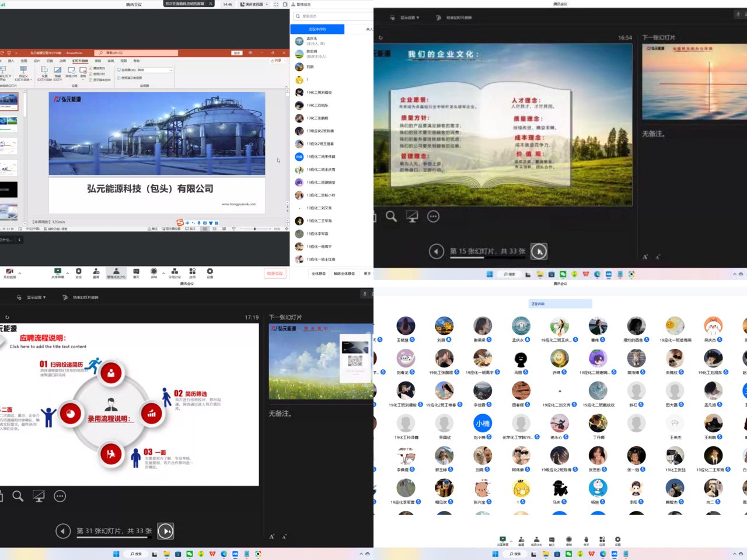Turn on the camera with 开启视频
Viewport: 747px width, 560px height.
click(x=9, y=272)
